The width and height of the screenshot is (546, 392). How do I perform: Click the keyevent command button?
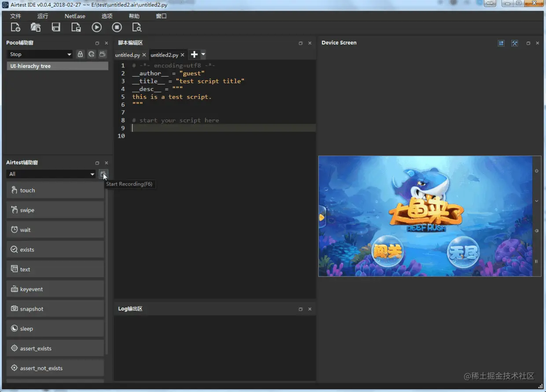click(55, 289)
